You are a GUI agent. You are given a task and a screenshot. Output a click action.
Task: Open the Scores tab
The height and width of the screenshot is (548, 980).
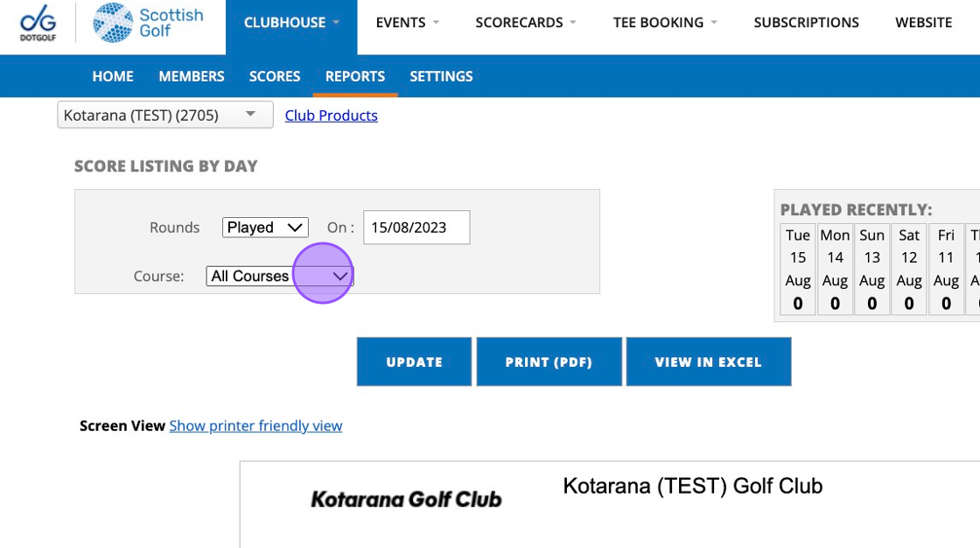(275, 76)
